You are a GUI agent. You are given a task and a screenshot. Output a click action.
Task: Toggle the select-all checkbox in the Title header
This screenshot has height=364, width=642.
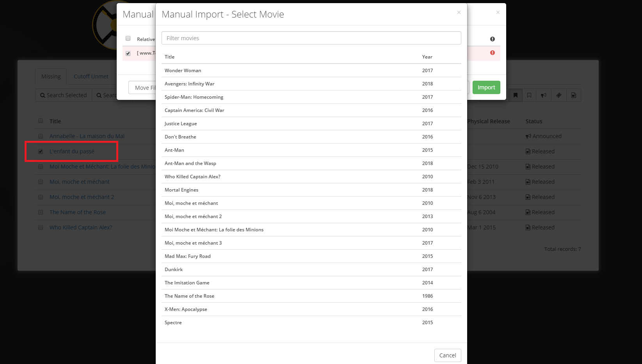[41, 121]
